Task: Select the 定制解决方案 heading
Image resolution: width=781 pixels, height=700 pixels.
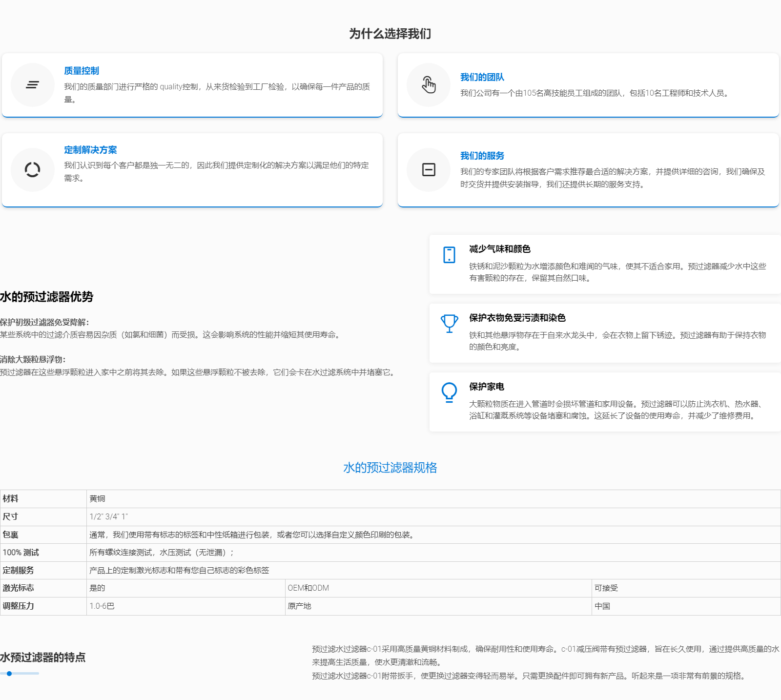Action: [x=90, y=150]
